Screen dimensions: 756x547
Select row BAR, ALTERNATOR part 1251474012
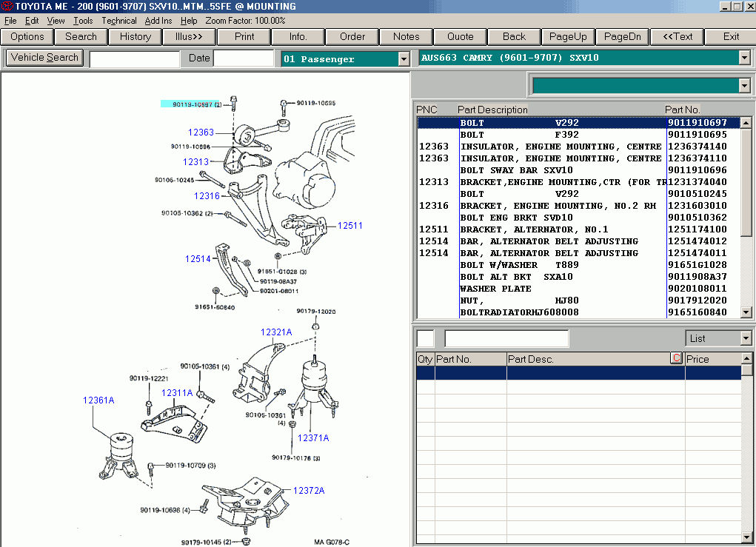[578, 241]
